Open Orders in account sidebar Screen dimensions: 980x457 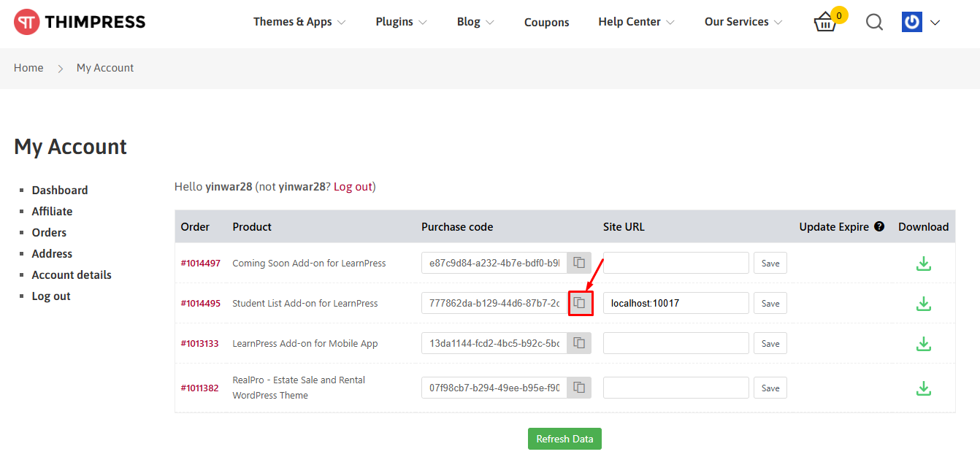pos(49,232)
